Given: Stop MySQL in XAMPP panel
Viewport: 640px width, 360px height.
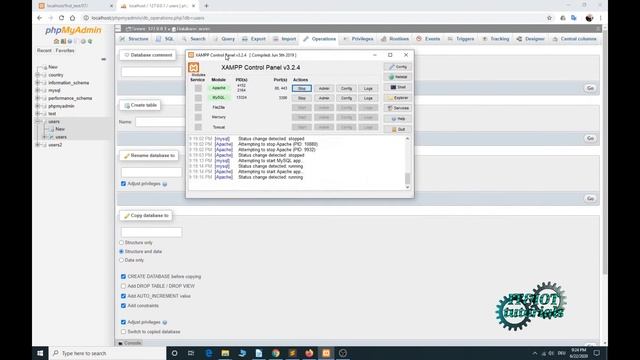Looking at the screenshot, I should [x=302, y=98].
